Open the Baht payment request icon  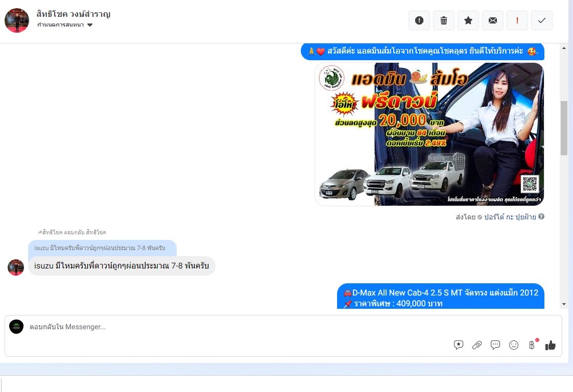pos(532,345)
